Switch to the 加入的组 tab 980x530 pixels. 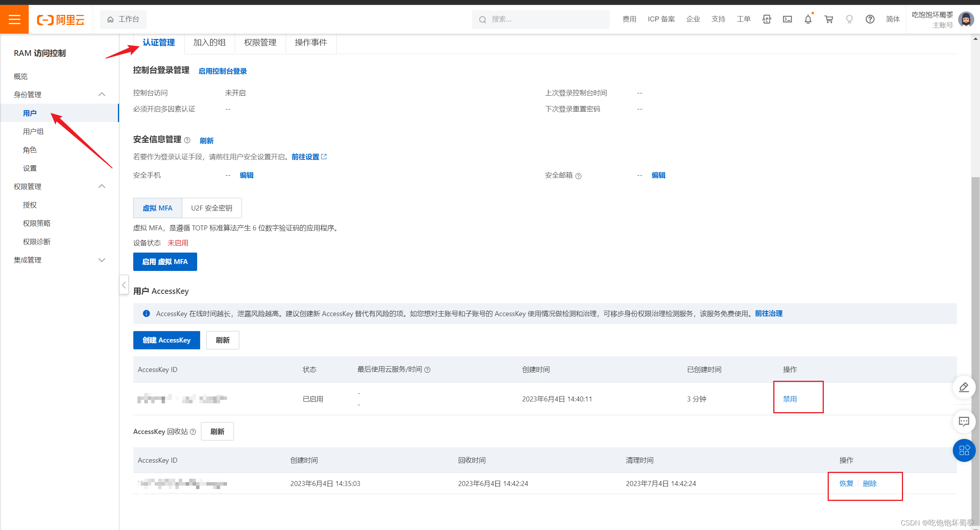point(209,42)
